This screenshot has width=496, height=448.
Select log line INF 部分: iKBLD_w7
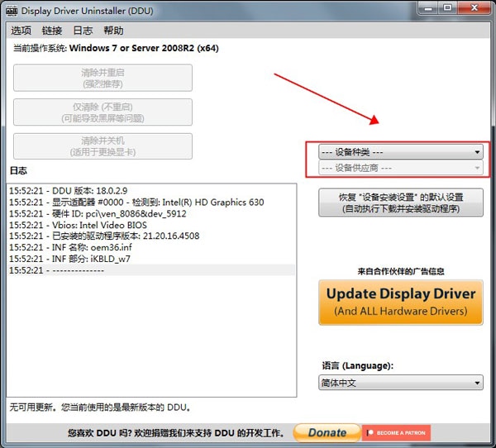click(152, 259)
